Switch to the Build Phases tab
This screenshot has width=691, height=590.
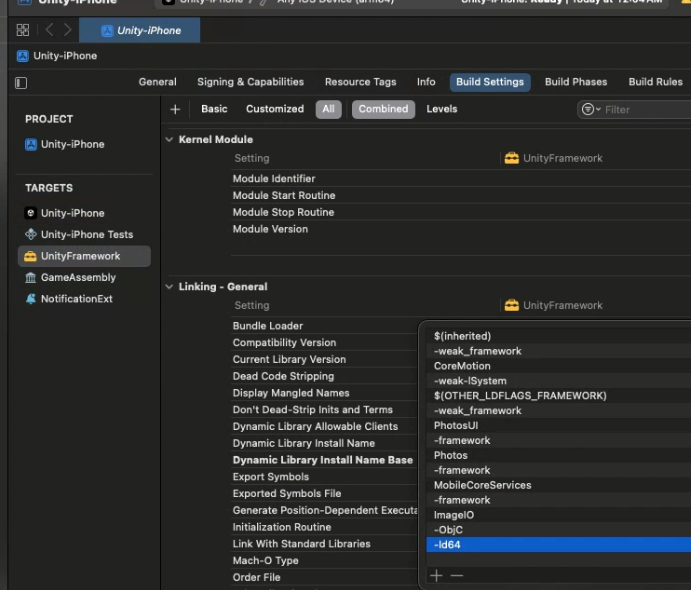coord(576,82)
